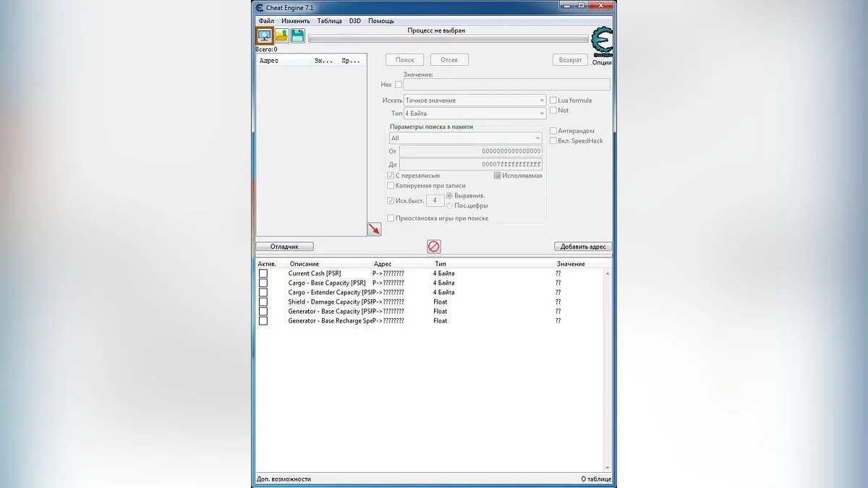Open the Таблица menu

click(x=329, y=21)
